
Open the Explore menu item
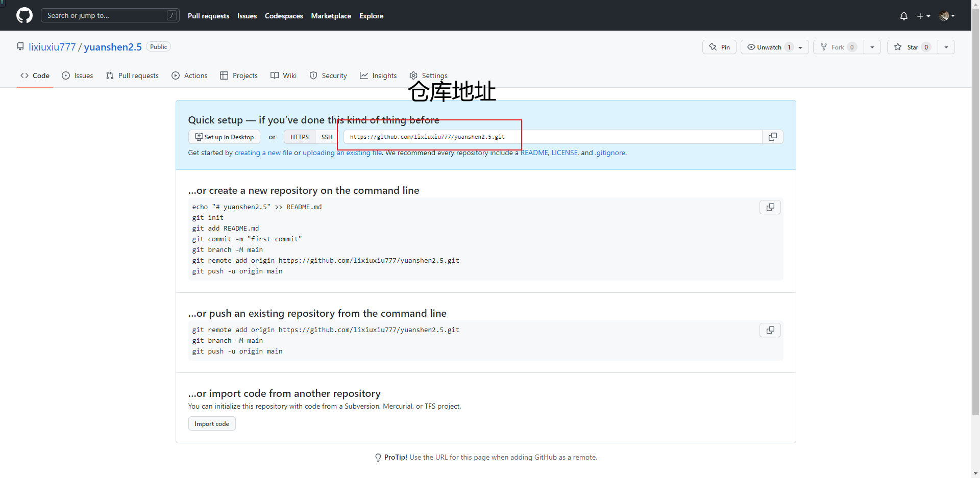click(x=371, y=16)
